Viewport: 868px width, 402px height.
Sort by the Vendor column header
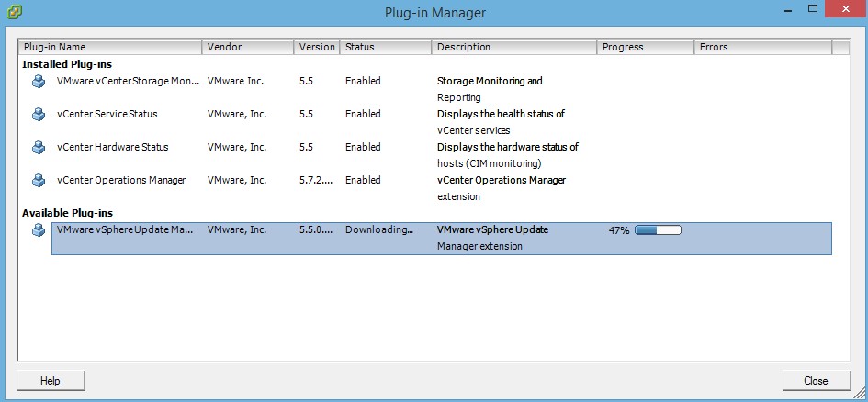pos(248,48)
